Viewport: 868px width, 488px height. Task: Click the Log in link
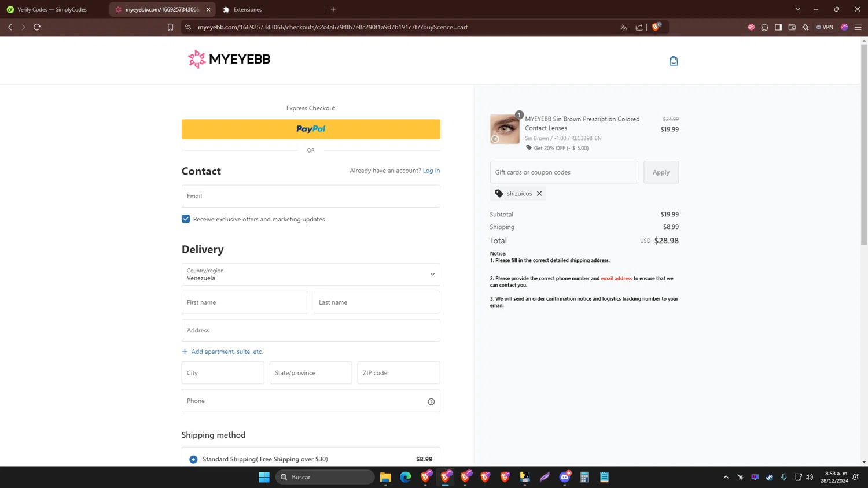tap(431, 171)
